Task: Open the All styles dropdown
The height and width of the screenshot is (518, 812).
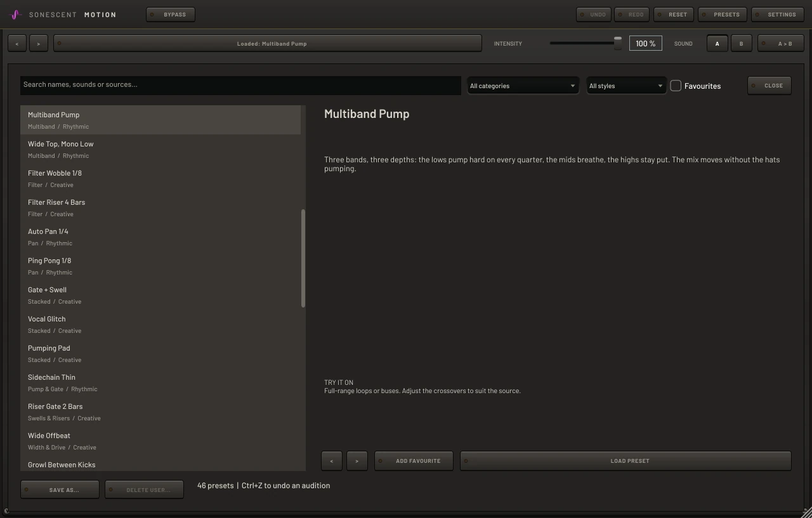Action: click(x=626, y=86)
